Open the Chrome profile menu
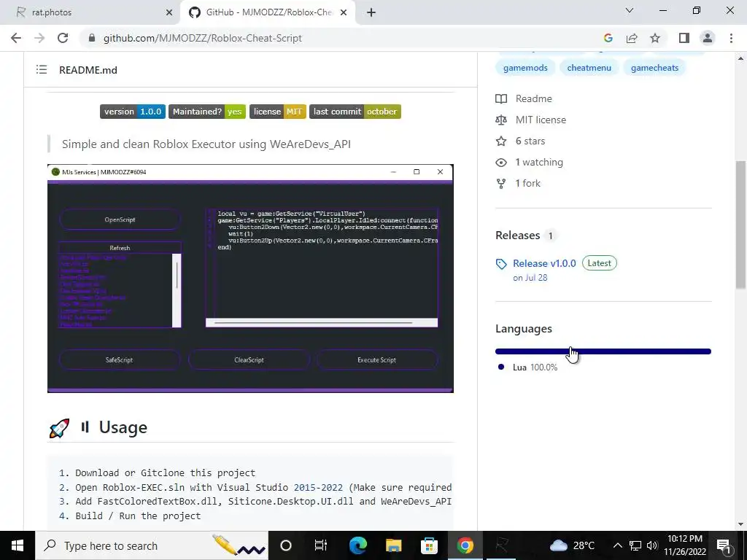 point(708,38)
